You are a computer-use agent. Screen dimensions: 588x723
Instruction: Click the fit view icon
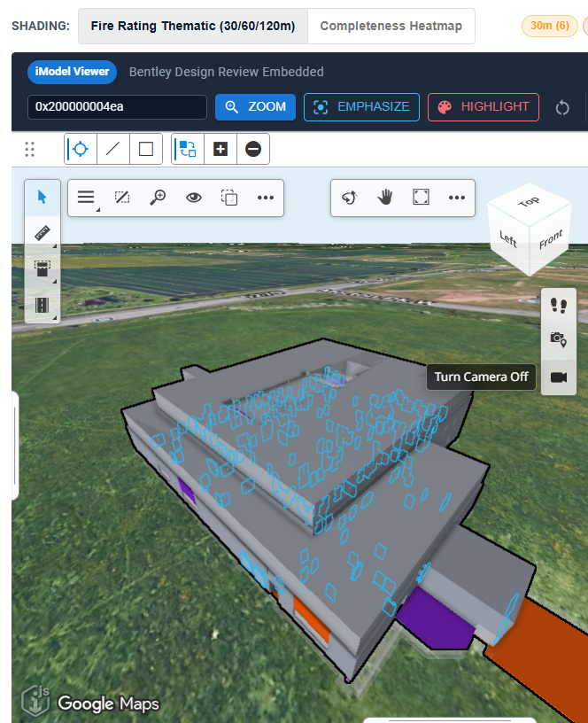[421, 198]
